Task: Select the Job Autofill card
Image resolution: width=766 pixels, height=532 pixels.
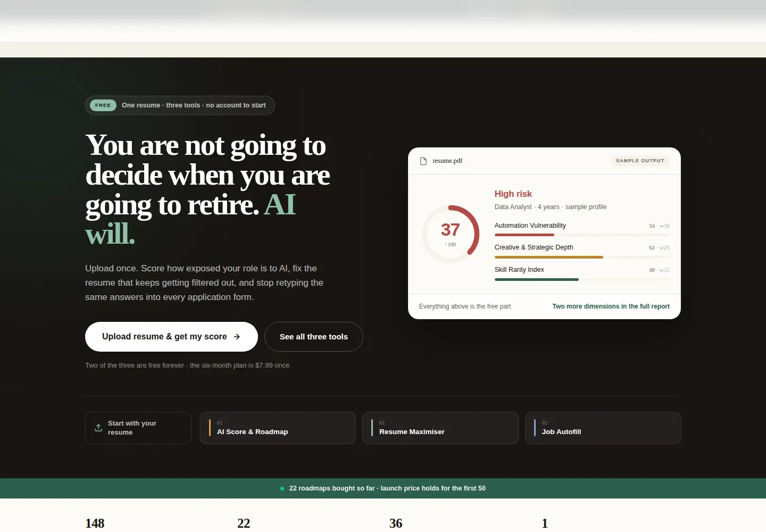Action: pos(603,428)
